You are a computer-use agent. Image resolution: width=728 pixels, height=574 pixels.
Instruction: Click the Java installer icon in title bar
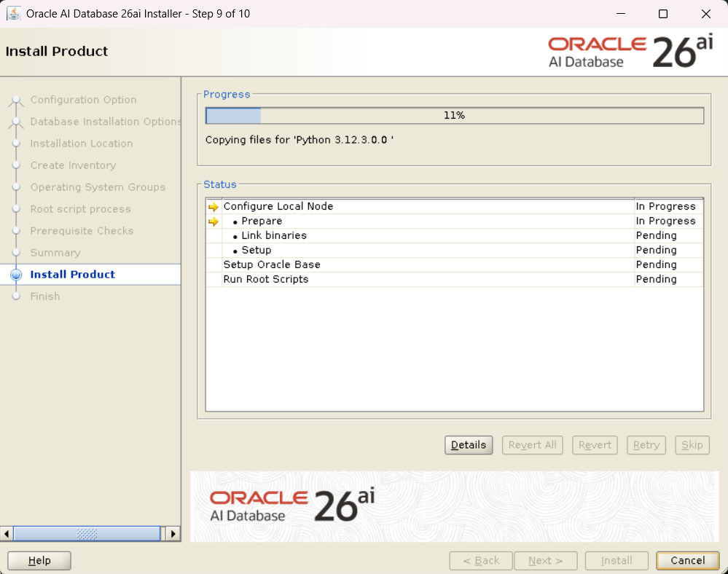point(13,14)
